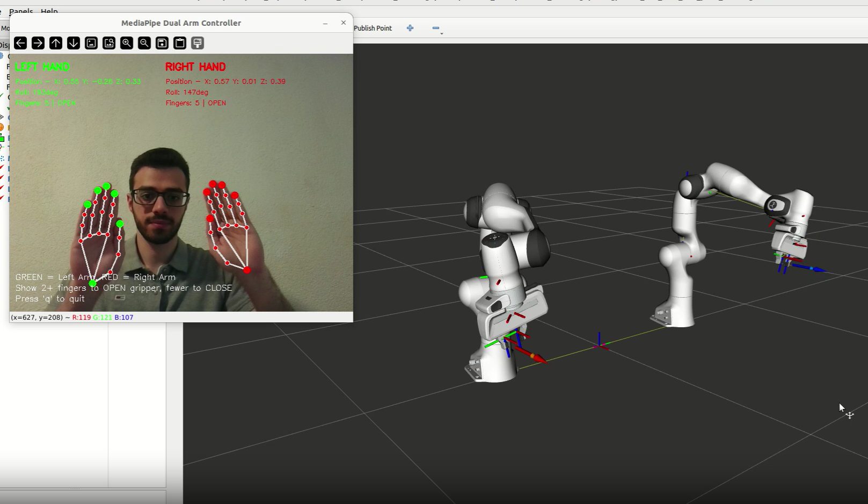Click the "Press 'q' to quit" text
868x504 pixels.
[x=50, y=299]
